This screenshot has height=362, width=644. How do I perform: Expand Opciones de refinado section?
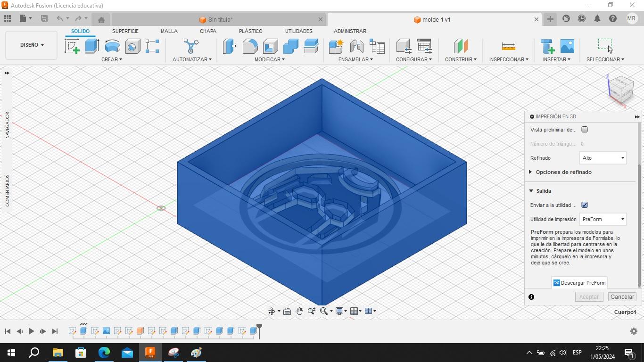(x=561, y=172)
